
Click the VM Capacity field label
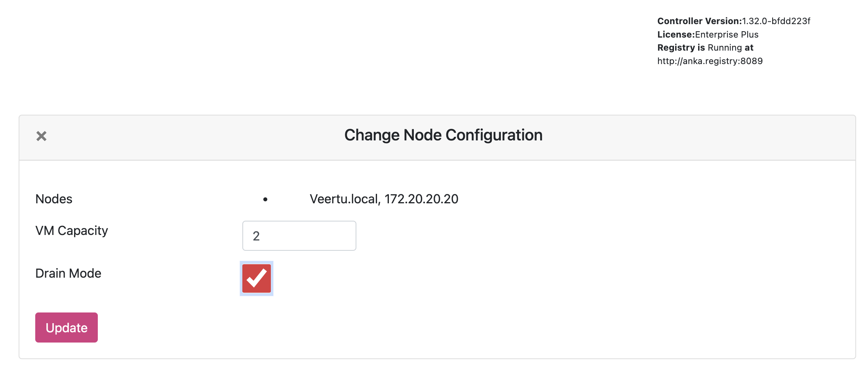point(72,231)
